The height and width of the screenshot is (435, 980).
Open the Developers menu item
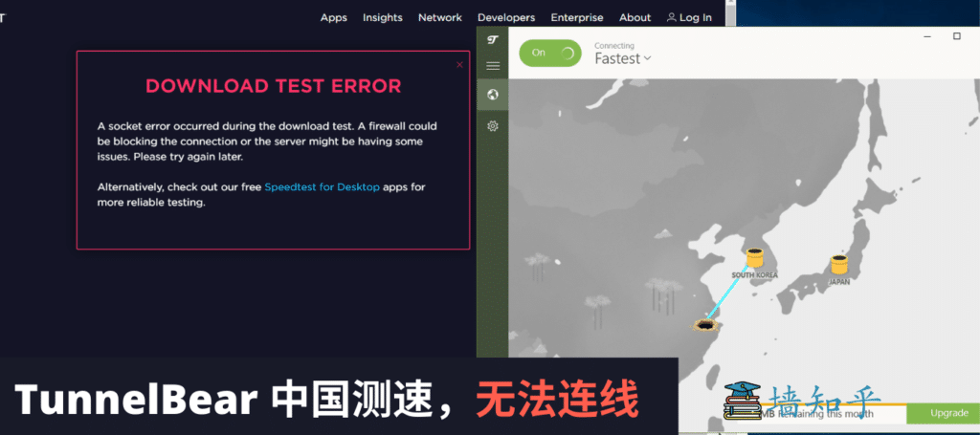(506, 17)
